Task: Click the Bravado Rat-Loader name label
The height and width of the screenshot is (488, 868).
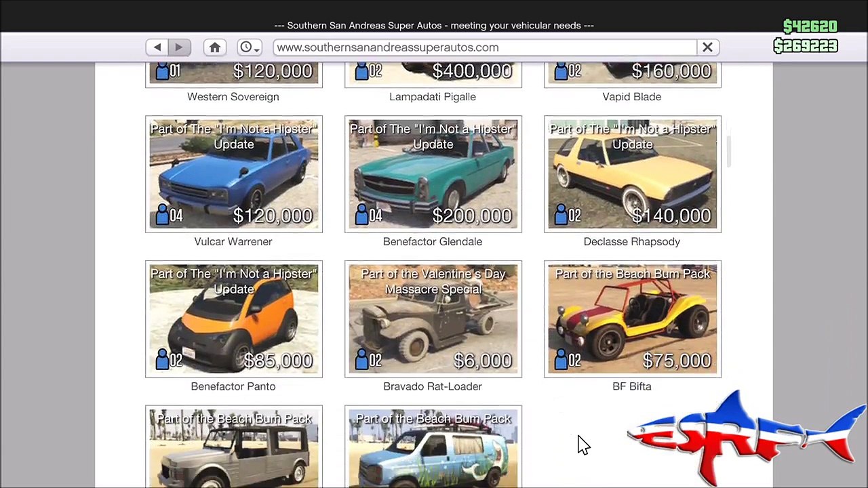Action: [x=433, y=387]
